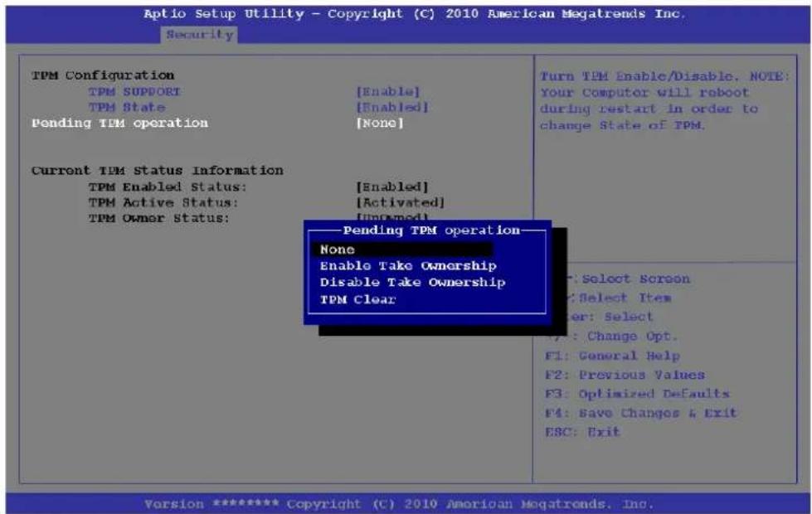
Task: Click the [Activated] status value
Action: (x=401, y=202)
